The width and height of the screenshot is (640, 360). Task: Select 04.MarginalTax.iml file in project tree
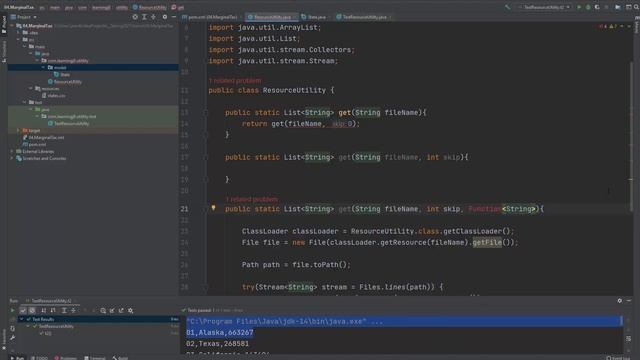tap(43, 137)
